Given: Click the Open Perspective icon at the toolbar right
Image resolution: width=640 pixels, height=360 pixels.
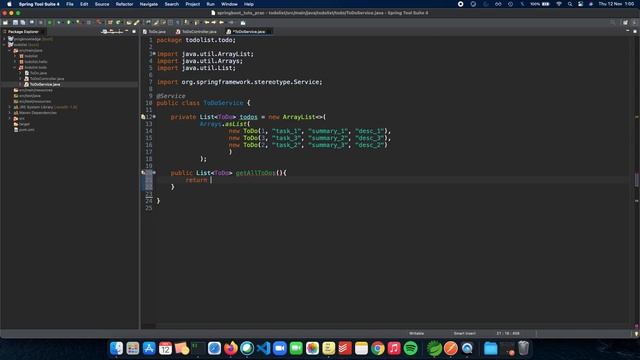Looking at the screenshot, I should pyautogui.click(x=625, y=22).
